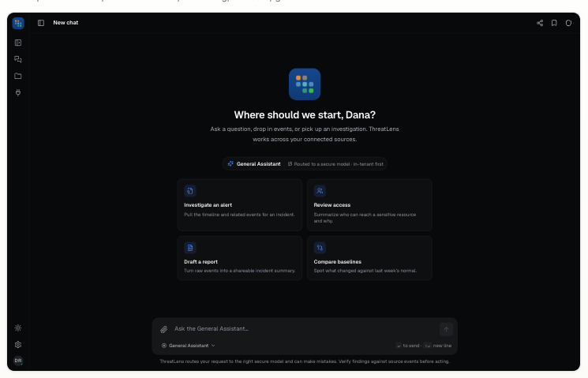Screen dimensions: 588x378
Task: Click the large ThreatLens logo in center
Action: tap(305, 84)
